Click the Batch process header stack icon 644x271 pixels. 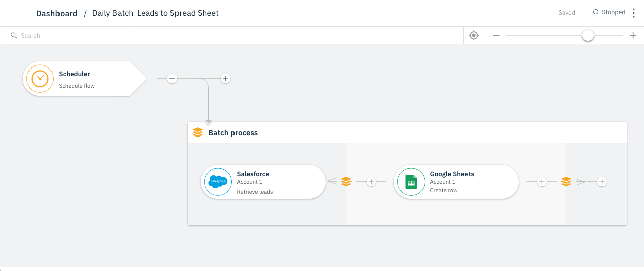(x=198, y=133)
